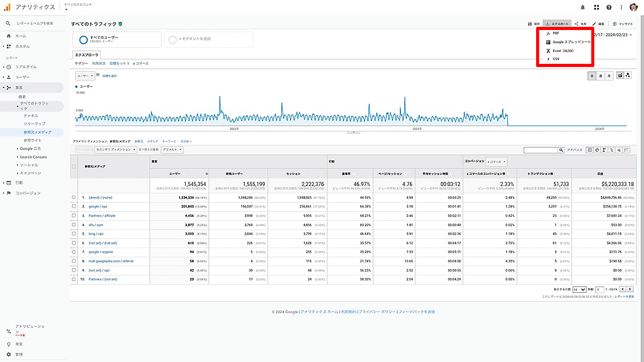This screenshot has height=362, width=644.
Task: Click the table search magnifier icon
Action: click(x=561, y=150)
